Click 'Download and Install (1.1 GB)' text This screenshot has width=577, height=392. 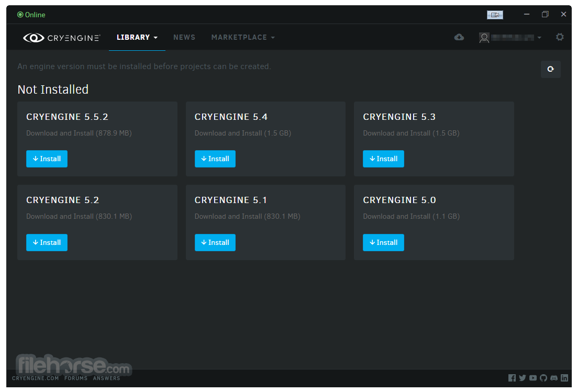(411, 217)
